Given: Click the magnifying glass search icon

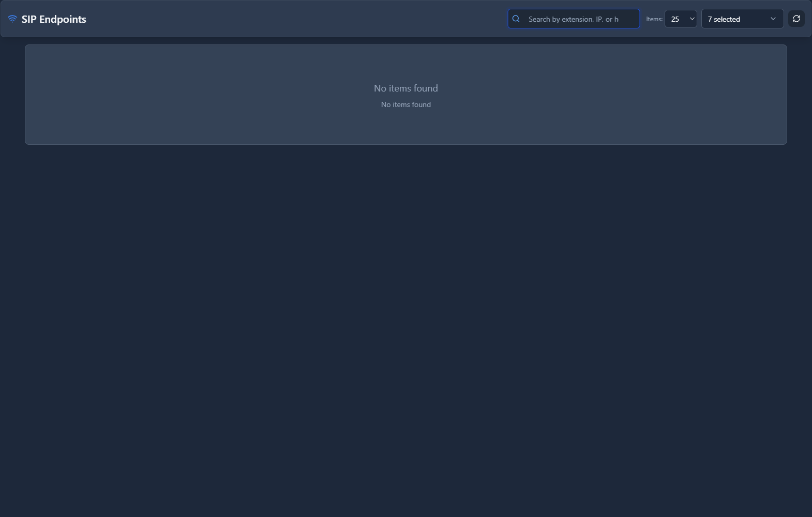Looking at the screenshot, I should click(516, 19).
